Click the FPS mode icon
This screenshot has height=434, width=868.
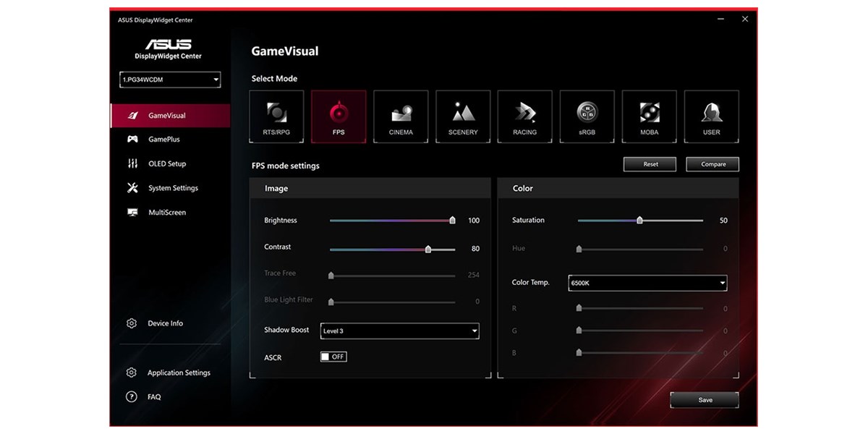[339, 116]
